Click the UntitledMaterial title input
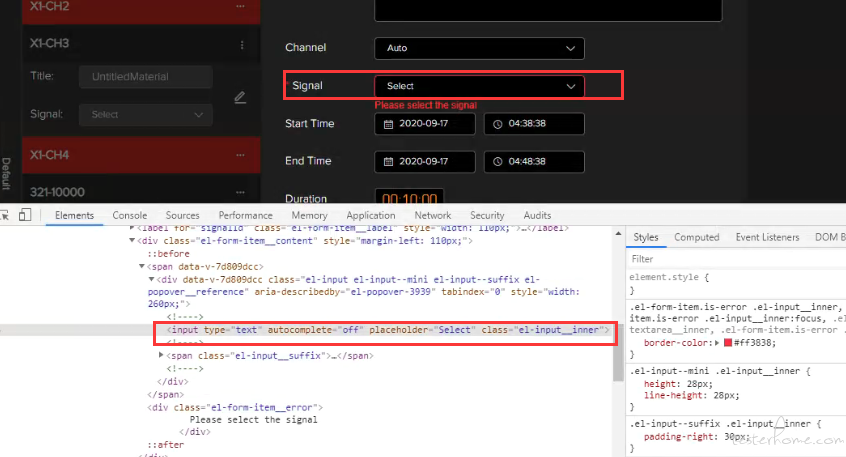Image resolution: width=846 pixels, height=457 pixels. [x=145, y=77]
